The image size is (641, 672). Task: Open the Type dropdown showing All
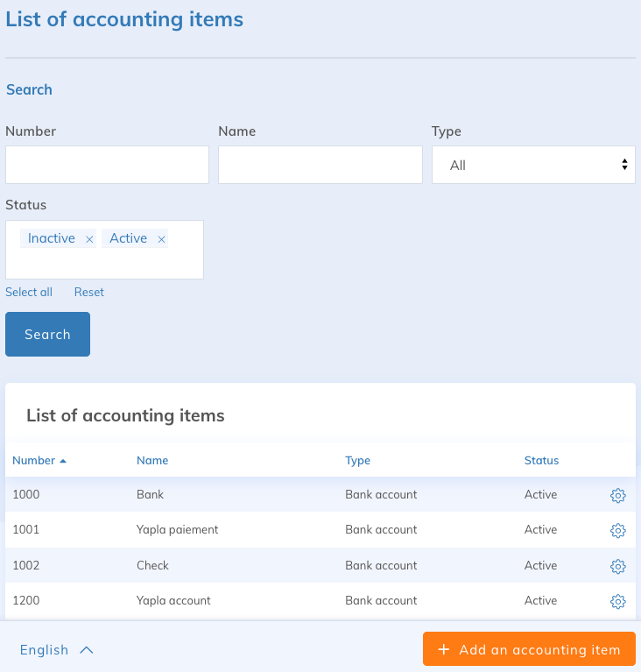(x=533, y=165)
